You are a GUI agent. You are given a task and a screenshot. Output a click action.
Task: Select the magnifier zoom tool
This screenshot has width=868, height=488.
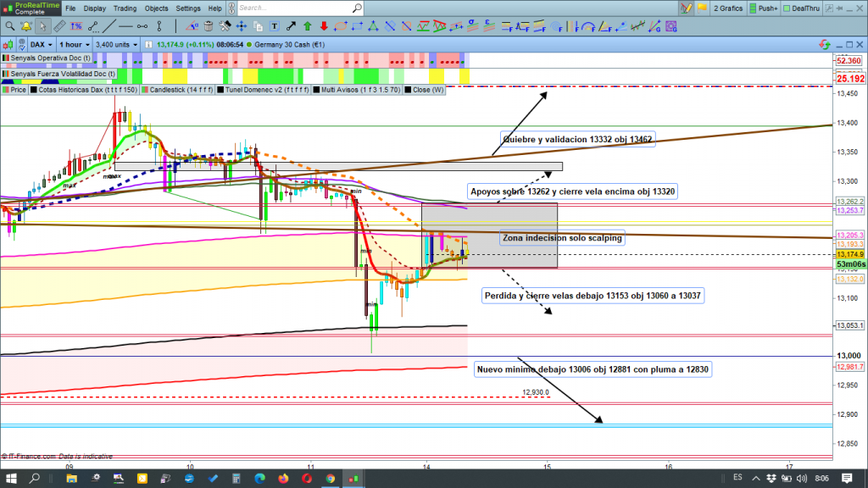(9, 25)
